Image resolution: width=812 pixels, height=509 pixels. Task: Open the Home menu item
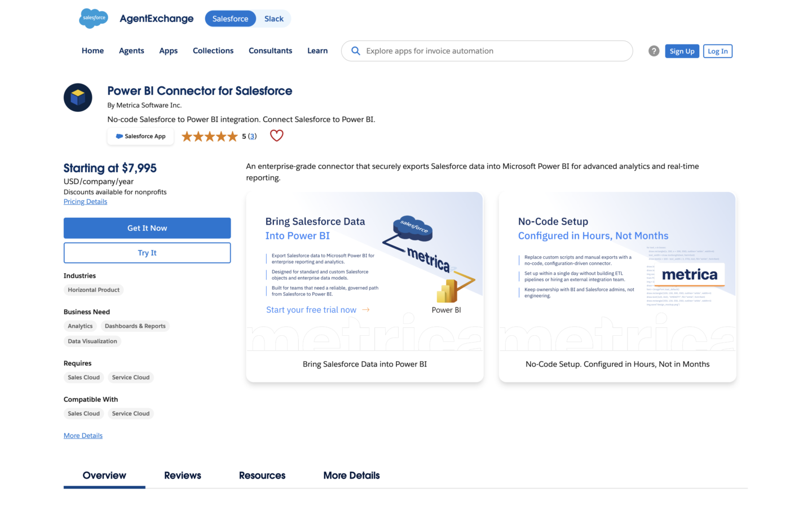(92, 51)
